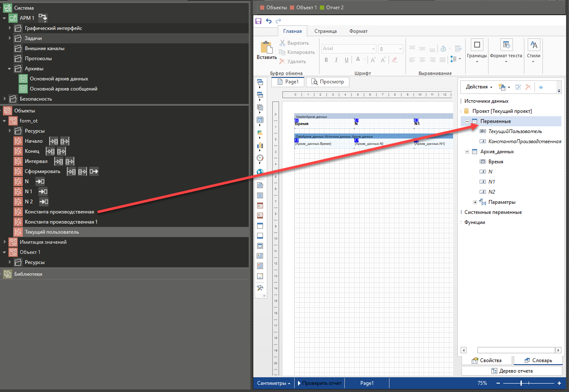
Task: Open the Формат текста icon
Action: [x=506, y=45]
